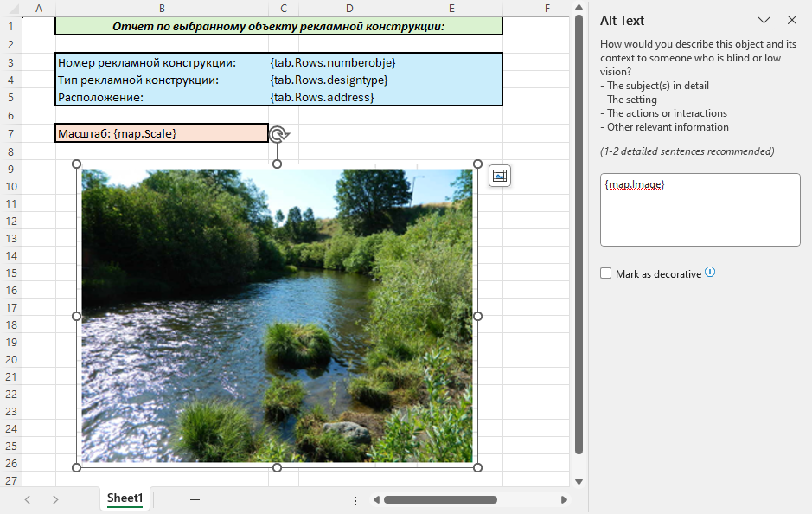Screen dimensions: 812x514
Task: Close the Alt Text pane
Action: (791, 20)
